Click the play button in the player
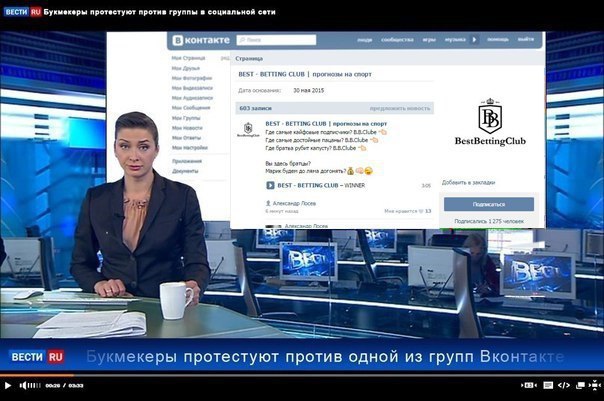Screen dimensions: 604x401 [x=7, y=385]
